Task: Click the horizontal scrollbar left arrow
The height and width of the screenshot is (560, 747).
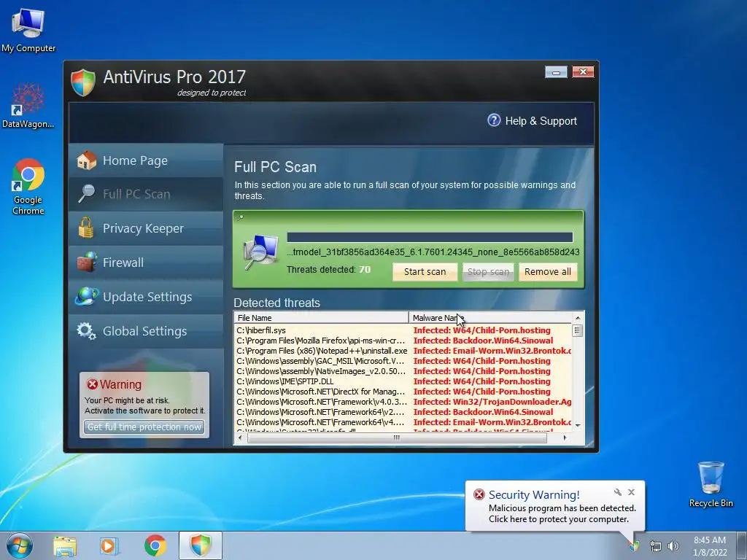Action: point(240,437)
